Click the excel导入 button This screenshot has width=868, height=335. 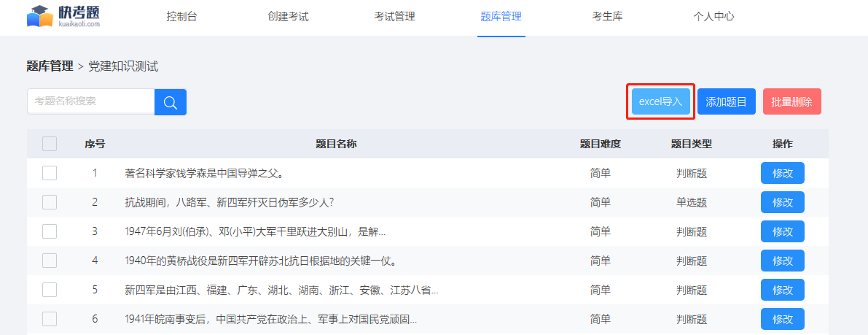661,102
